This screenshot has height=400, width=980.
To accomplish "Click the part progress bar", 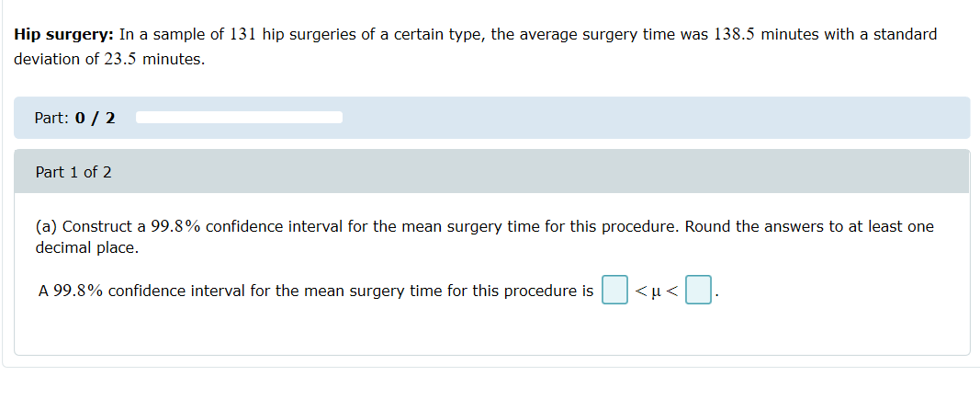I will click(239, 118).
